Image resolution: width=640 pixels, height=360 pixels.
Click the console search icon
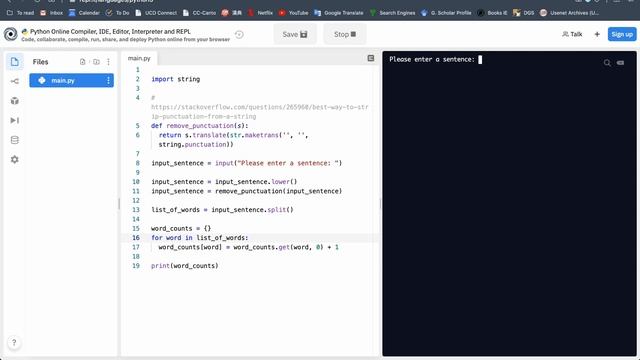607,63
